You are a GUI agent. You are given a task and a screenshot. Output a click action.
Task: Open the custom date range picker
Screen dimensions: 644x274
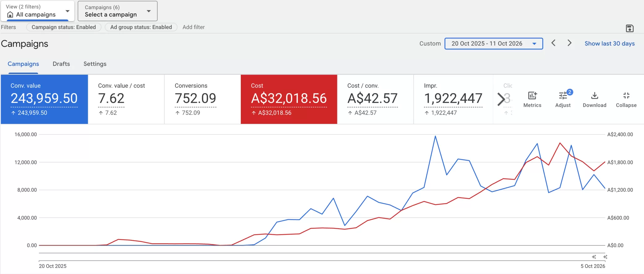(x=494, y=43)
